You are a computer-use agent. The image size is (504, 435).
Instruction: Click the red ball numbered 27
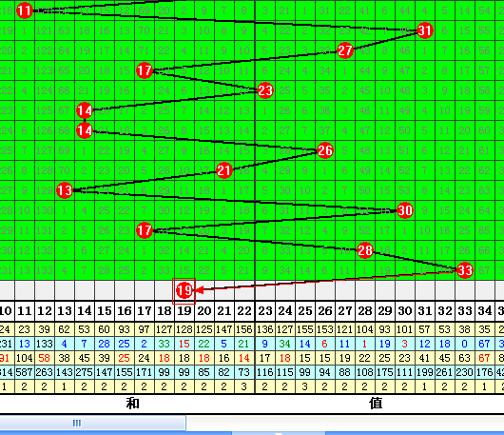click(x=345, y=50)
